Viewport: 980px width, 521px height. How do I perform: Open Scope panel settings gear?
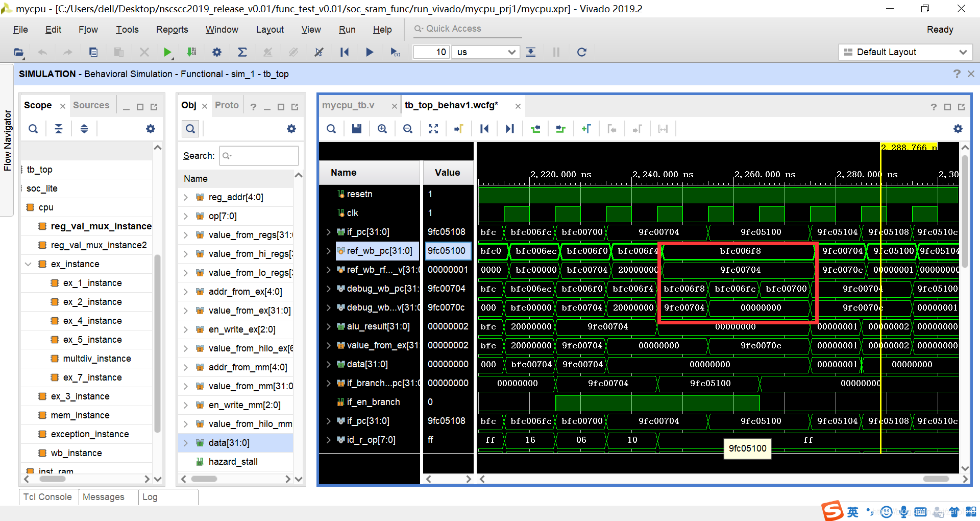pyautogui.click(x=151, y=129)
